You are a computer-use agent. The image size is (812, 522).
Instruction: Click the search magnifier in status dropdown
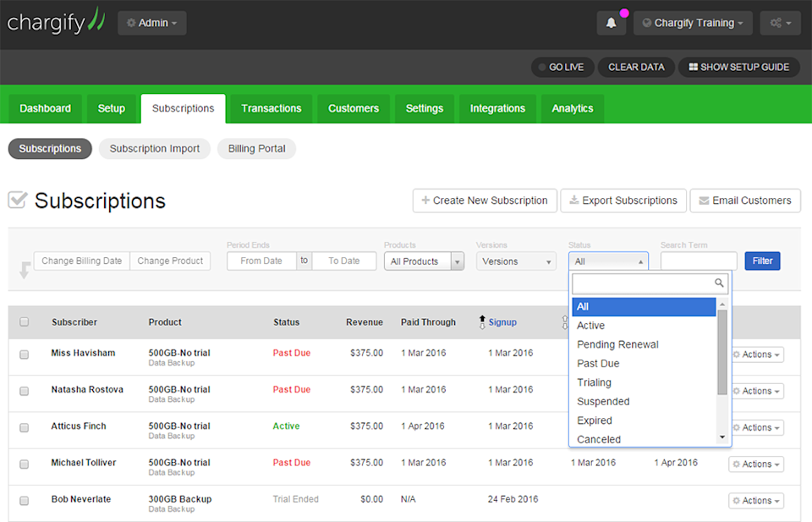(x=719, y=283)
